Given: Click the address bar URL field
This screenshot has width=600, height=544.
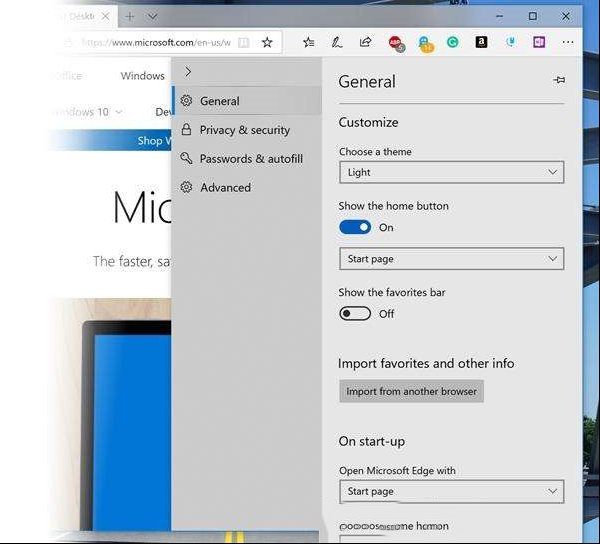Looking at the screenshot, I should click(x=157, y=42).
